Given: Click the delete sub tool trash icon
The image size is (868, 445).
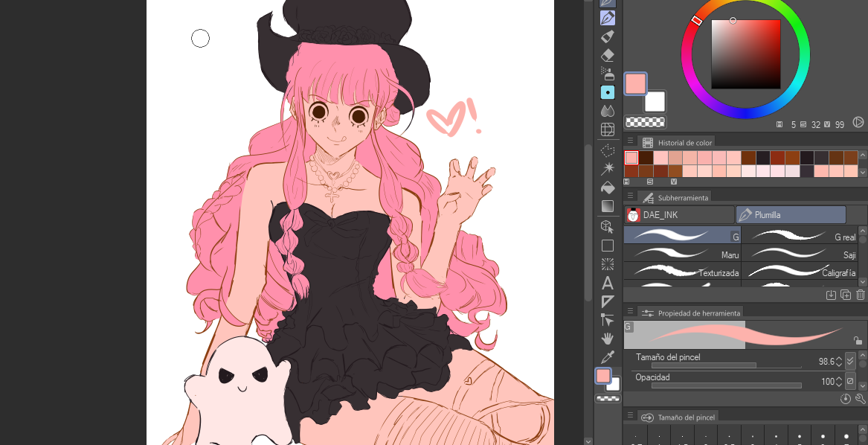Looking at the screenshot, I should tap(860, 295).
